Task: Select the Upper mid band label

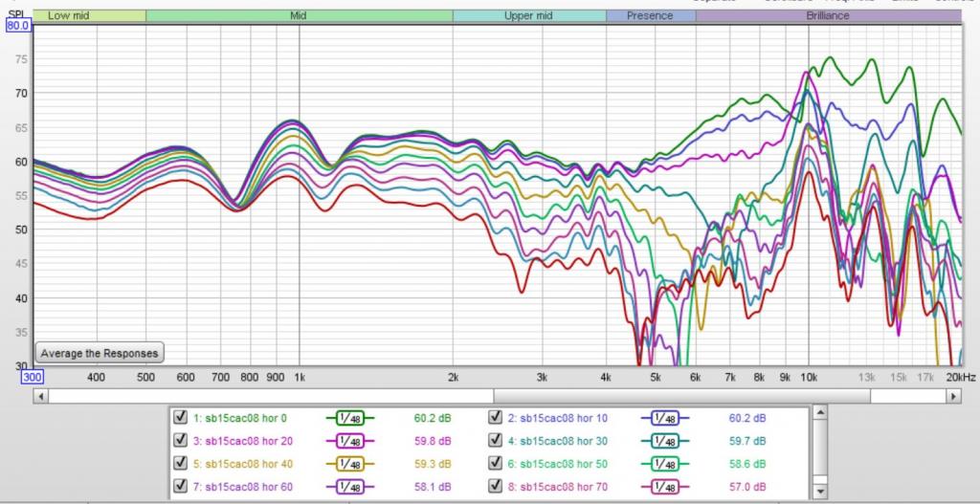Action: [x=528, y=15]
